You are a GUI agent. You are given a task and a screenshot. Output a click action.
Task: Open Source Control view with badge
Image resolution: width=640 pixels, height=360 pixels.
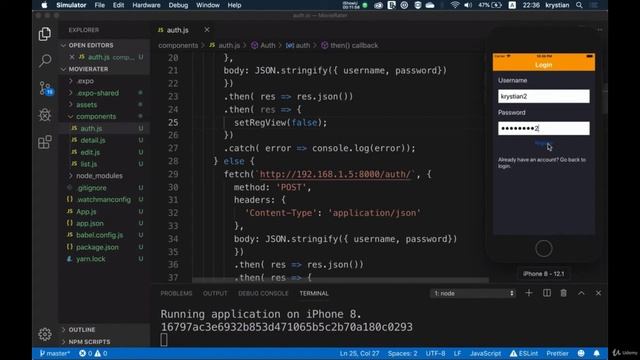pyautogui.click(x=46, y=88)
